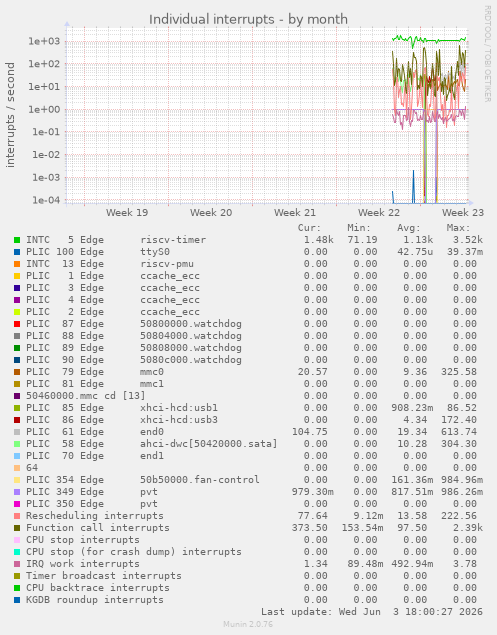Click the 1e-04 y-axis label
497x635 pixels.
[x=46, y=200]
